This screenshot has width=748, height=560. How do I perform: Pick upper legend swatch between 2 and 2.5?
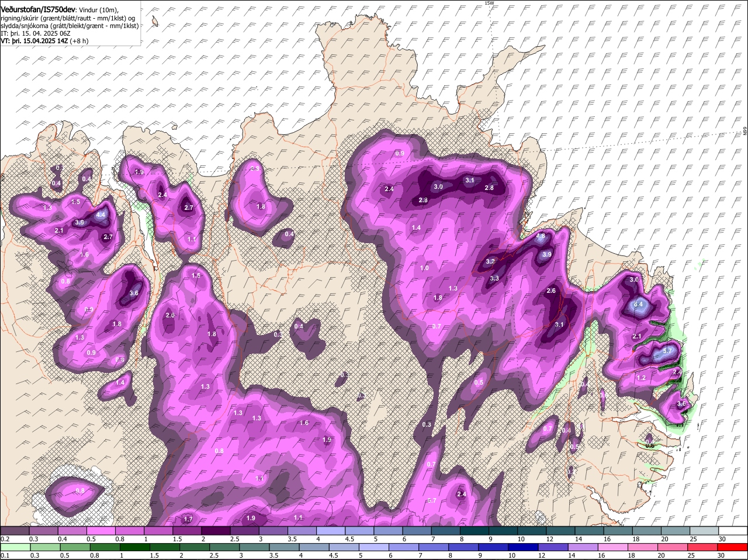(216, 530)
